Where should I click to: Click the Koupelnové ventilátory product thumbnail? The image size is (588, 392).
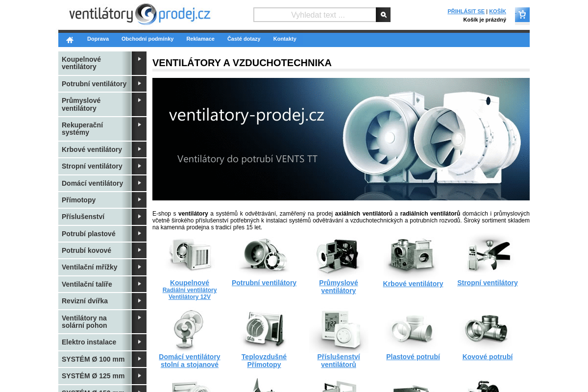click(190, 254)
